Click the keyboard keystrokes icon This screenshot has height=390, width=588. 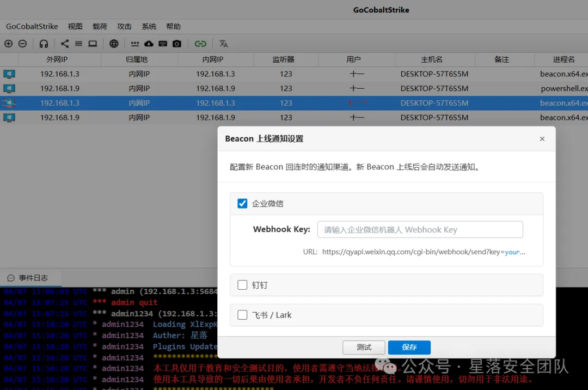[x=163, y=44]
